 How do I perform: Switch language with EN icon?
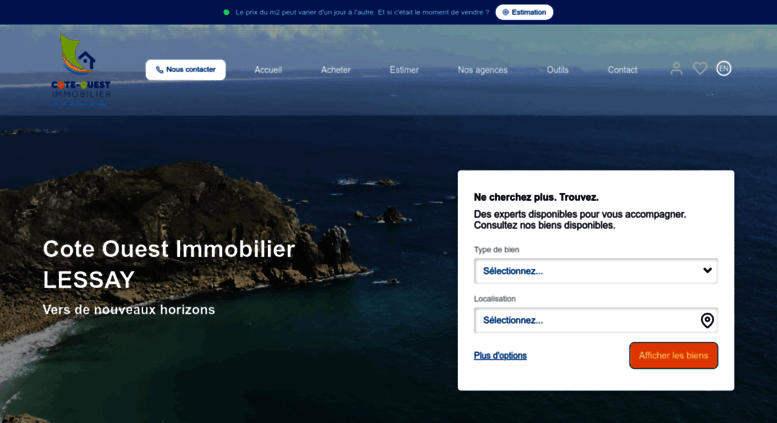coord(723,68)
